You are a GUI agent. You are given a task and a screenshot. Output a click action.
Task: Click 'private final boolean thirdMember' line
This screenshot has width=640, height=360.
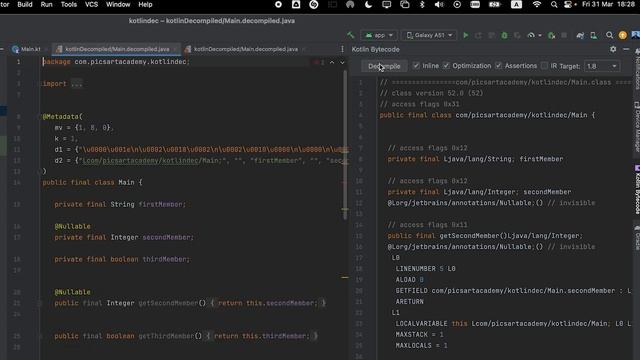pos(122,260)
